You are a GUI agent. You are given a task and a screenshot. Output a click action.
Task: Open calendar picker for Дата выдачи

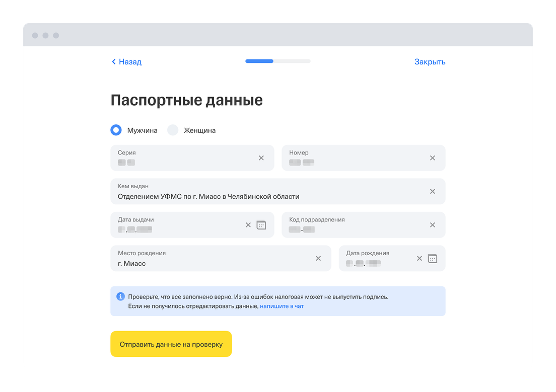coord(261,225)
